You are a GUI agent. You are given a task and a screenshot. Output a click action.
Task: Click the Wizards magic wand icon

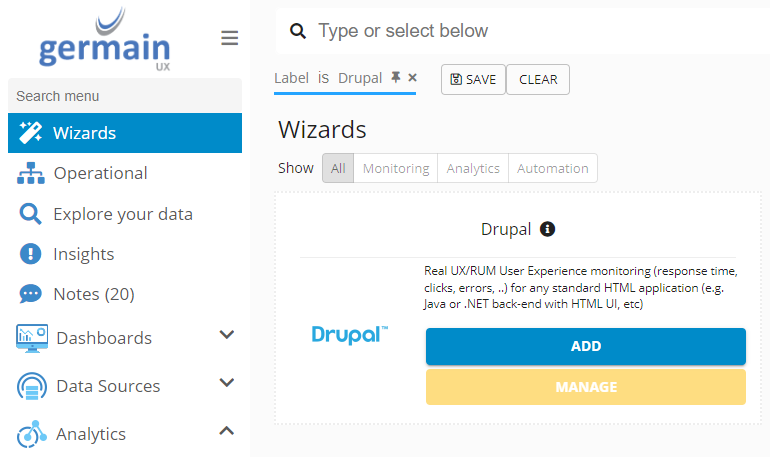[30, 133]
